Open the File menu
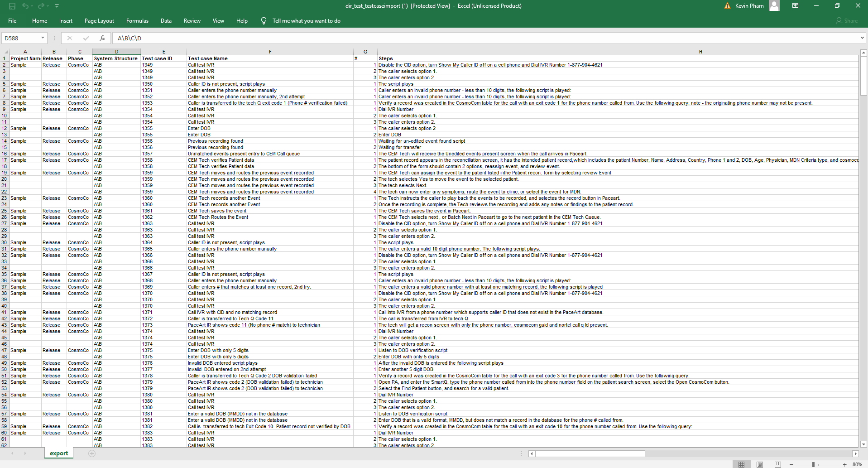The width and height of the screenshot is (868, 468). coord(12,21)
